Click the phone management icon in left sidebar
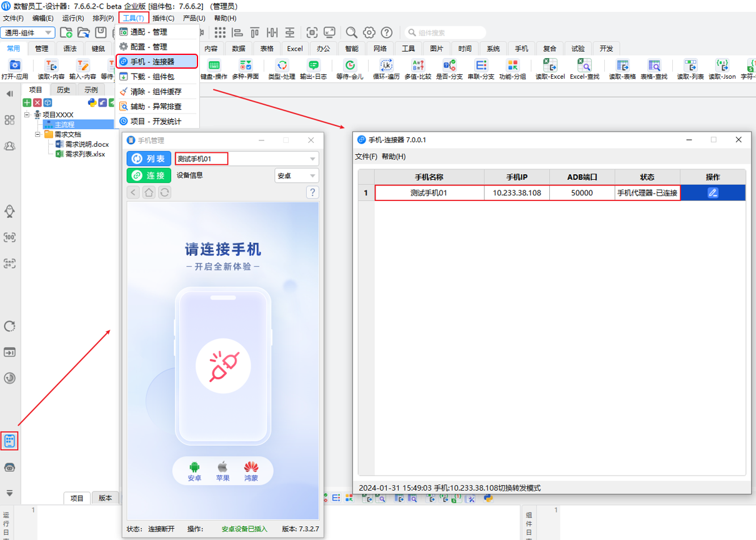The image size is (756, 540). click(x=9, y=441)
